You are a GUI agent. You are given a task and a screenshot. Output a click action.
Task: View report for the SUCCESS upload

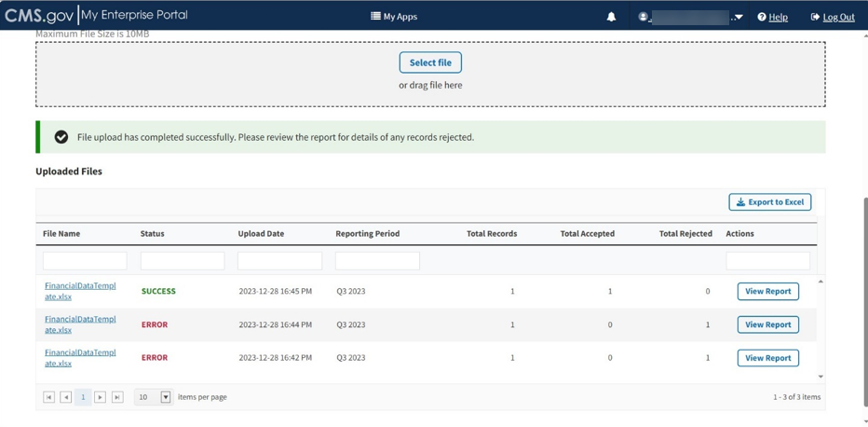pos(767,292)
